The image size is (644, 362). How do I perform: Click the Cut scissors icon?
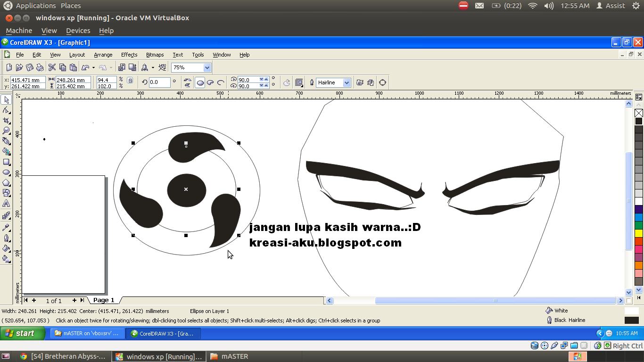[x=52, y=67]
